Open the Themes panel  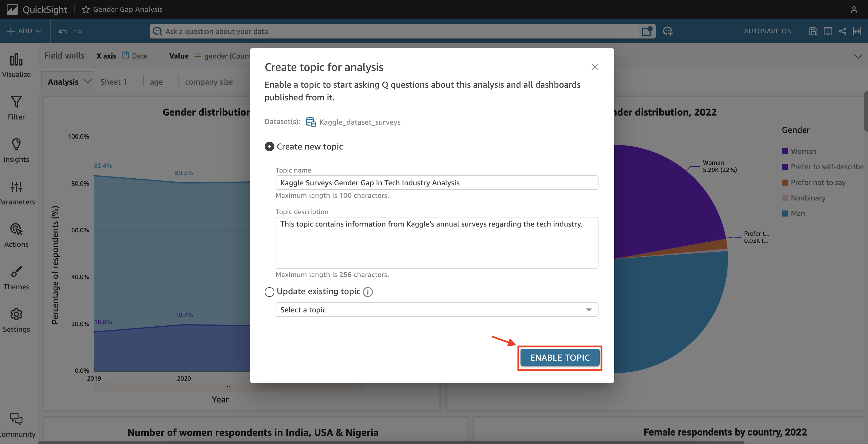point(16,278)
